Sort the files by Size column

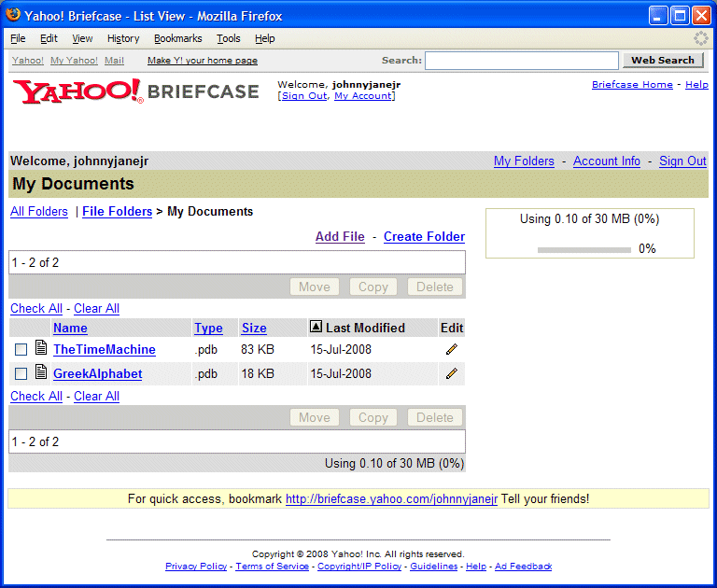[254, 328]
